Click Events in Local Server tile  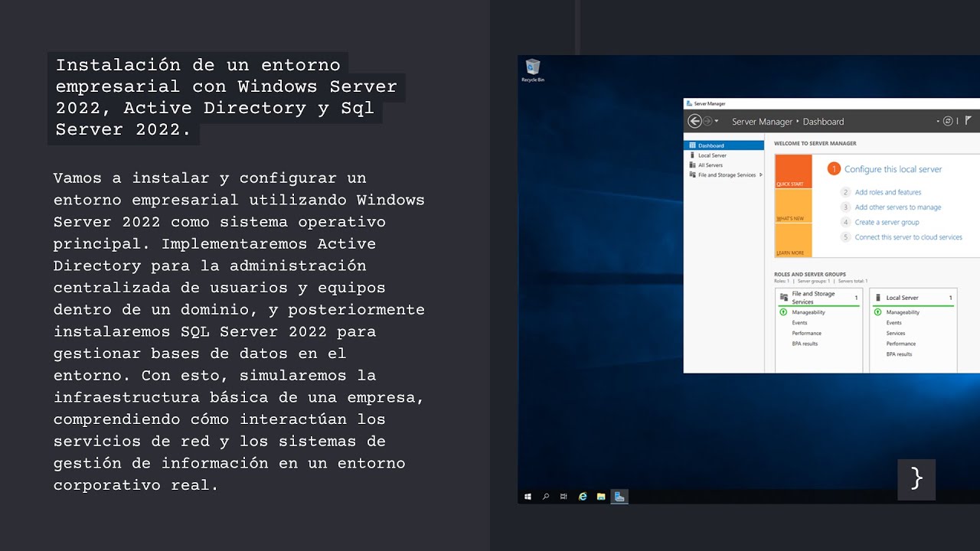[x=893, y=323]
